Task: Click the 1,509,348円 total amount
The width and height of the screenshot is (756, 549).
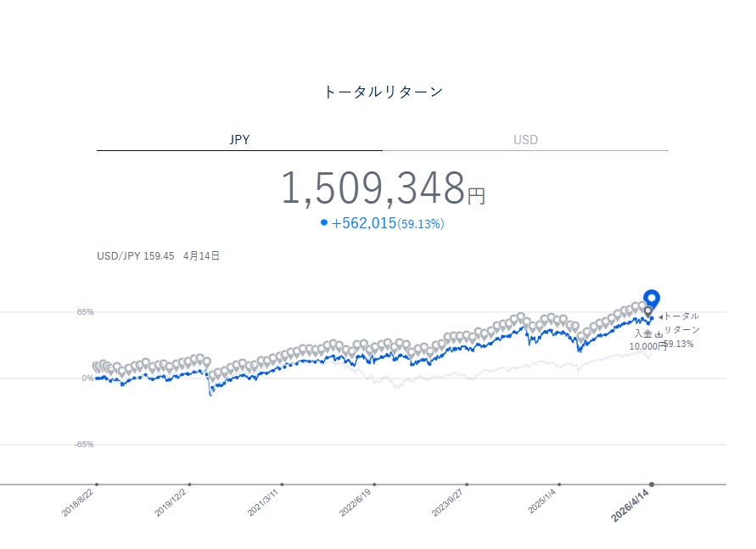Action: 382,188
